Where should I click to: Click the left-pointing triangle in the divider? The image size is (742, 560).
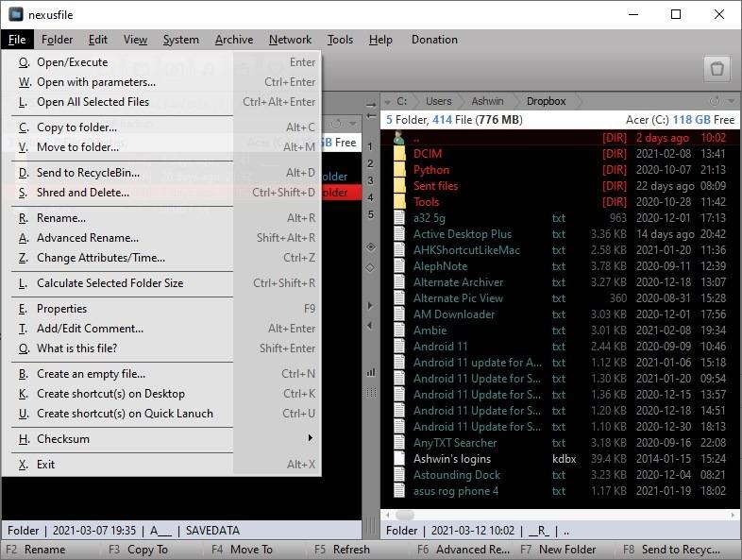pyautogui.click(x=370, y=325)
